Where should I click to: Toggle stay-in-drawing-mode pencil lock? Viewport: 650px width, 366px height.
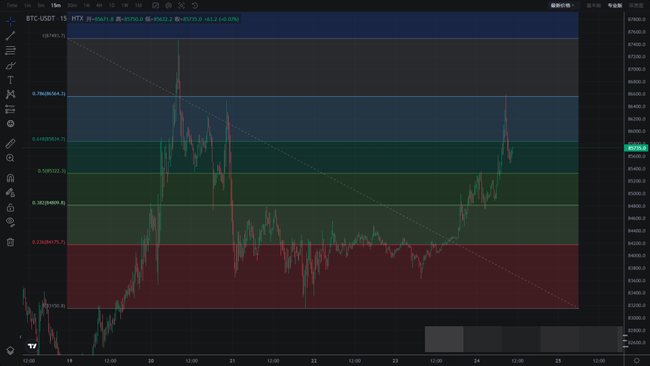[10, 192]
